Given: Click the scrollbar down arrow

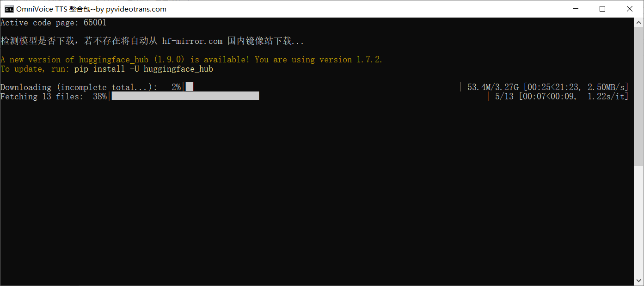Looking at the screenshot, I should click(639, 281).
